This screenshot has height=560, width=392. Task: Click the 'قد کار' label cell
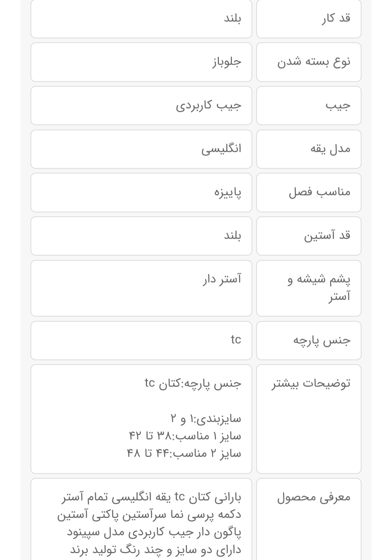click(309, 18)
